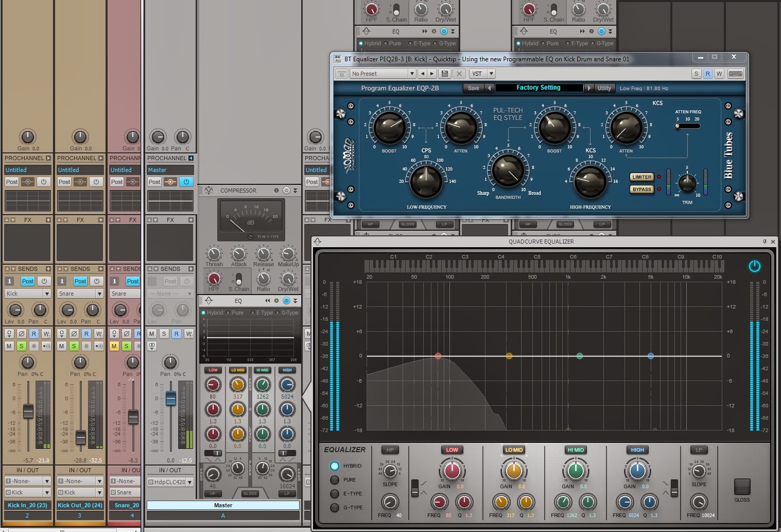
Task: Click the next-preset arrow icon beside Factory Setting
Action: click(x=588, y=88)
